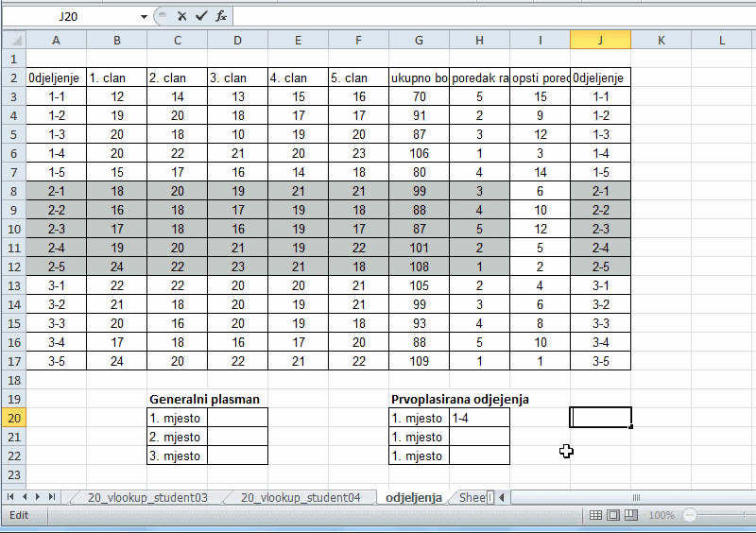The image size is (756, 533).
Task: Open the Insert Function fx dialog
Action: (x=220, y=16)
